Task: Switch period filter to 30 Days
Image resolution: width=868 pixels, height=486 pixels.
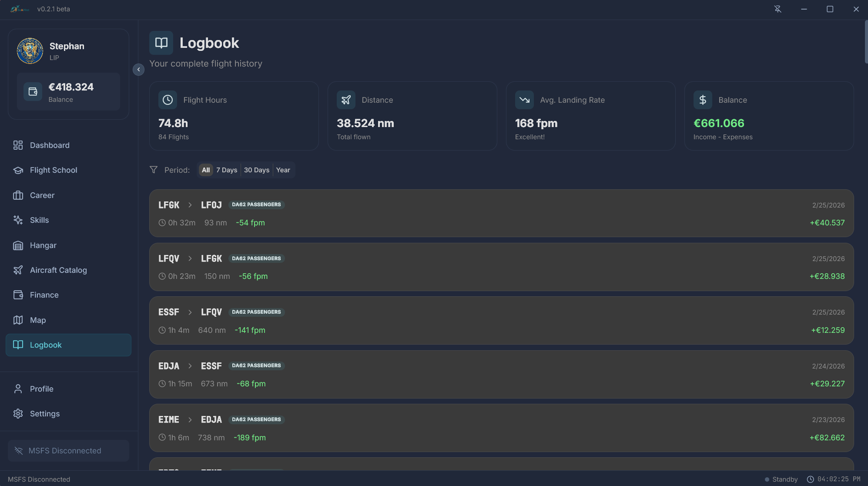Action: coord(257,170)
